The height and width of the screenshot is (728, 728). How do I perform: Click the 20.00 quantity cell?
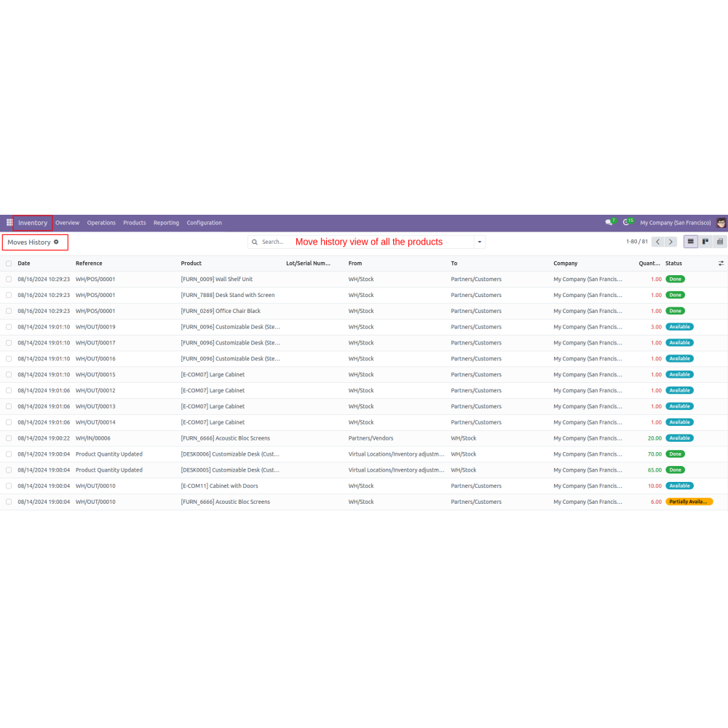[x=654, y=438]
